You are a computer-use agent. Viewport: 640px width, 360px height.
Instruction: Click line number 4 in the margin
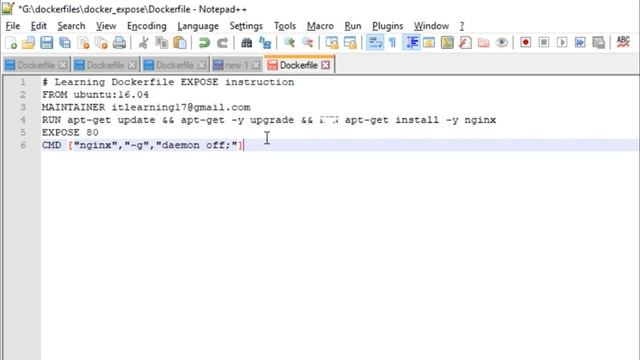(x=23, y=120)
